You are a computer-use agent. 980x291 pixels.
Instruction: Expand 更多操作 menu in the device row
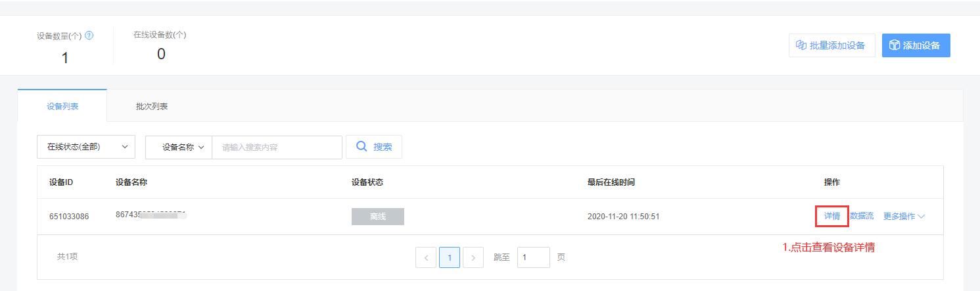[x=904, y=216]
